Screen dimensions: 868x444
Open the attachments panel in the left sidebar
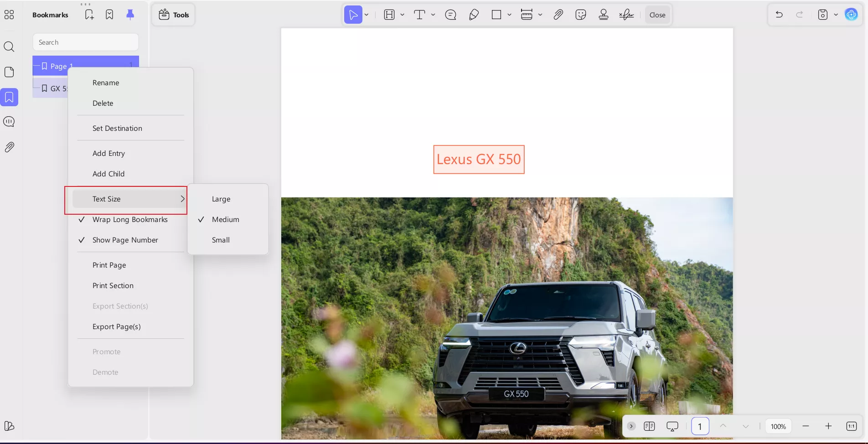pyautogui.click(x=9, y=147)
